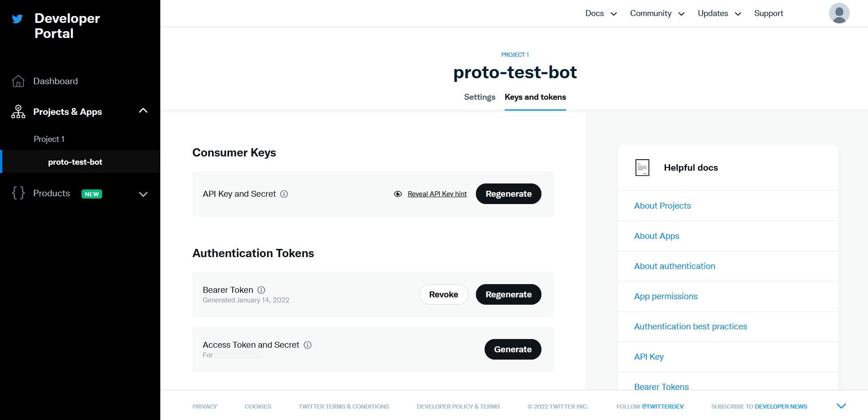Subscribe to Developer News link
The height and width of the screenshot is (420, 868).
[781, 406]
